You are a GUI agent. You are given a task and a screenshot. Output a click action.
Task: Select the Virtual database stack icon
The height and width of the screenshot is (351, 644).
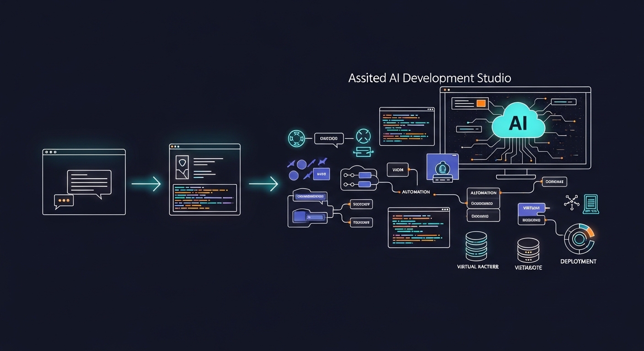(476, 246)
